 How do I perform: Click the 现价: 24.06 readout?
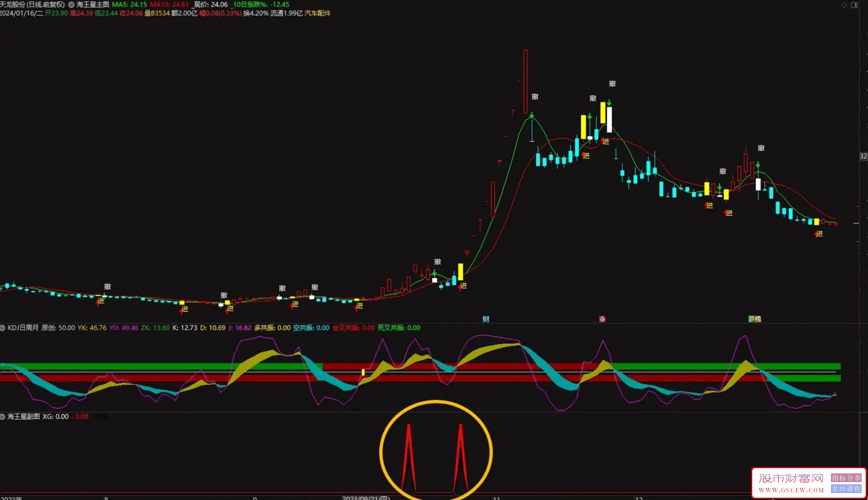(x=211, y=4)
